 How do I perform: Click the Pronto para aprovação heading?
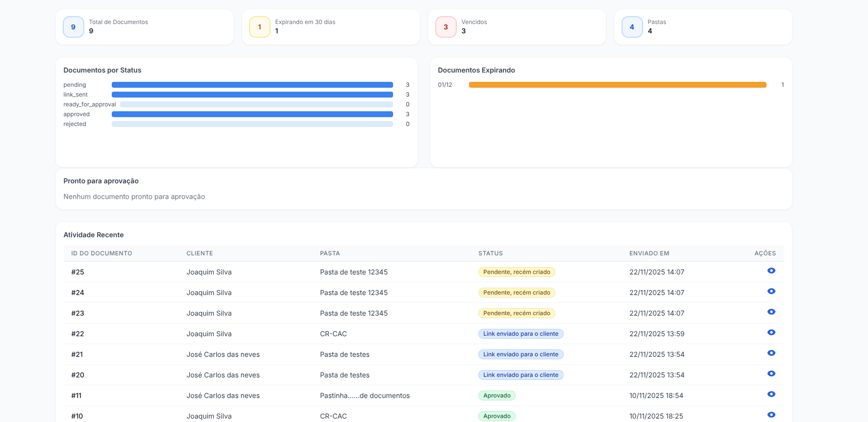pos(101,181)
